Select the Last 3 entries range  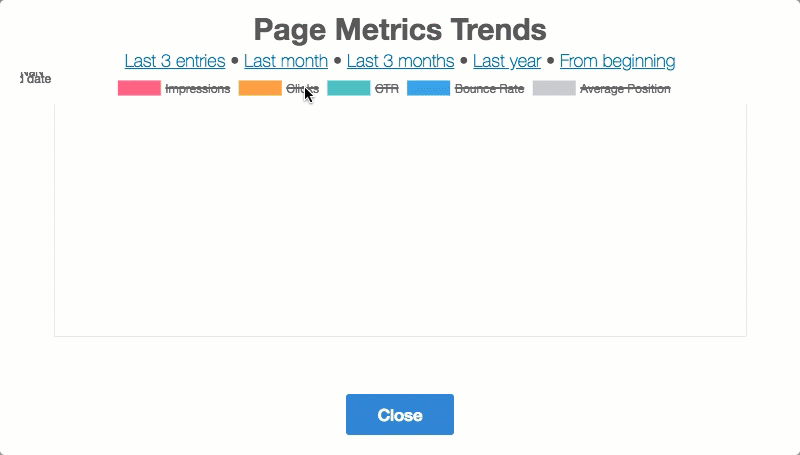pos(175,61)
